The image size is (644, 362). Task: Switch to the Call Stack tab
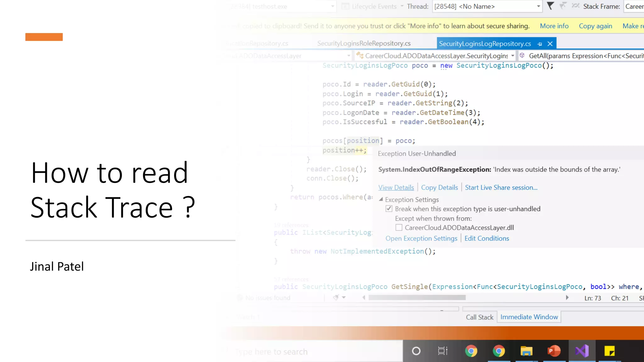click(480, 317)
